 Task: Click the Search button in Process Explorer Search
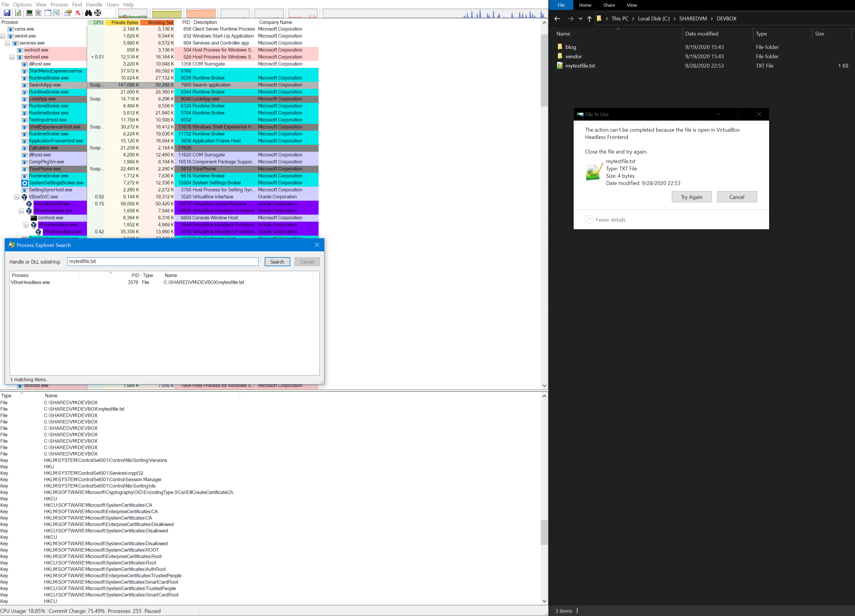[277, 262]
